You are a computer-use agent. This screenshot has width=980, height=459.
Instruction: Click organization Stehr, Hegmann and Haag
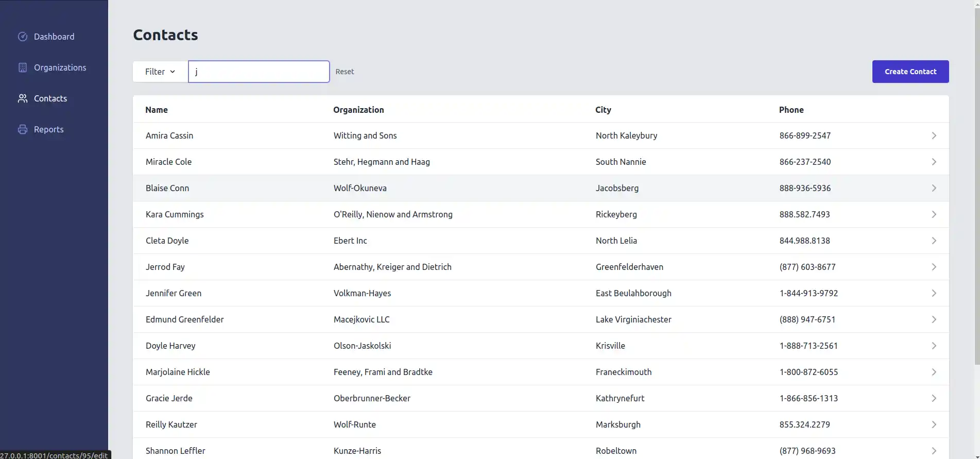pyautogui.click(x=382, y=162)
